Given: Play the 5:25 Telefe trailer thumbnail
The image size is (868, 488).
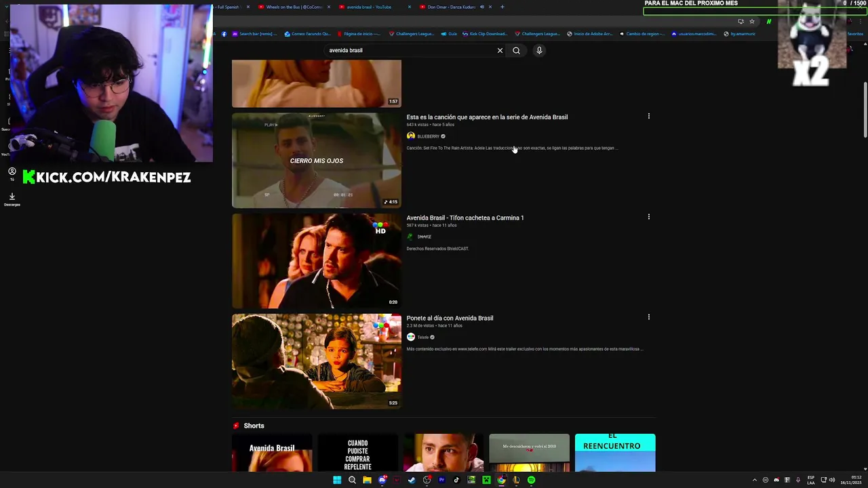Looking at the screenshot, I should (x=317, y=361).
